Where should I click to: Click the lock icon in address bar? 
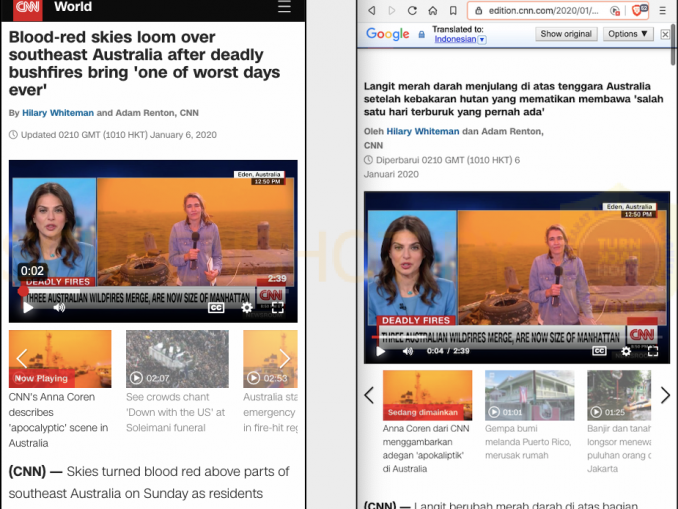pyautogui.click(x=479, y=11)
